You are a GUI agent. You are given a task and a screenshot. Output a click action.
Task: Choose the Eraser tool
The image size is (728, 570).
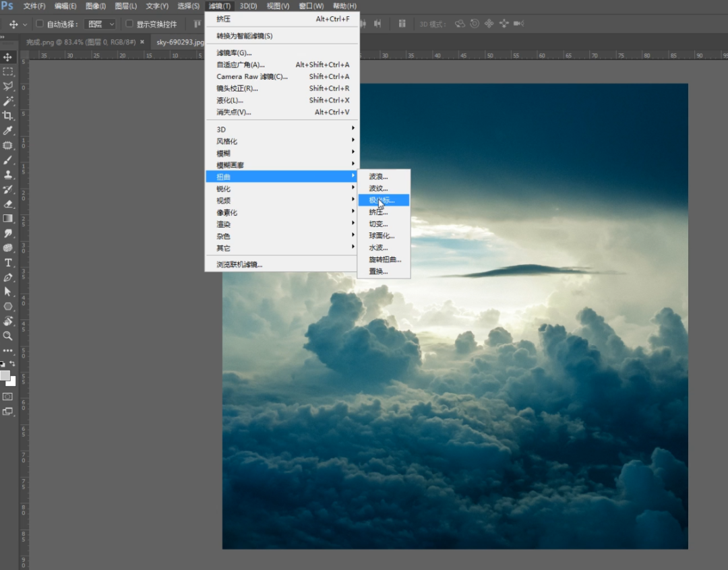click(8, 203)
